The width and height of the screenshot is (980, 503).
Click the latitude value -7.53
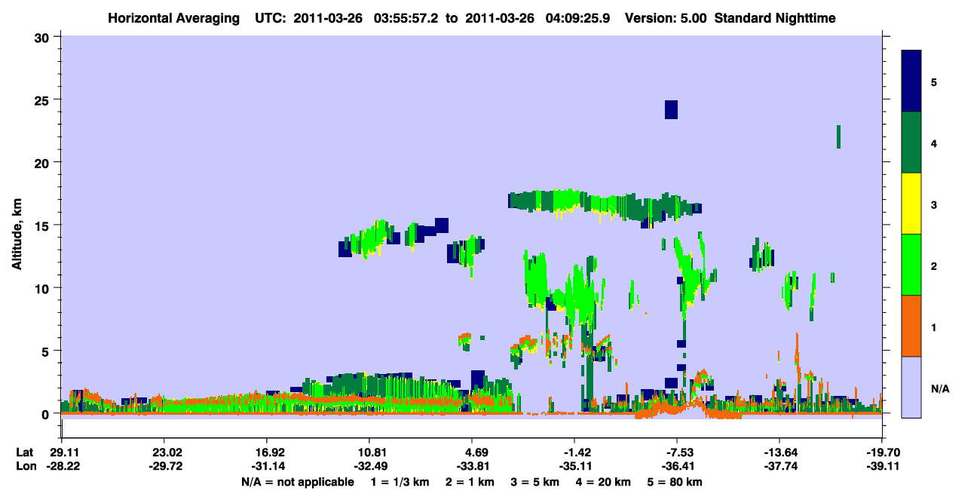coord(677,452)
